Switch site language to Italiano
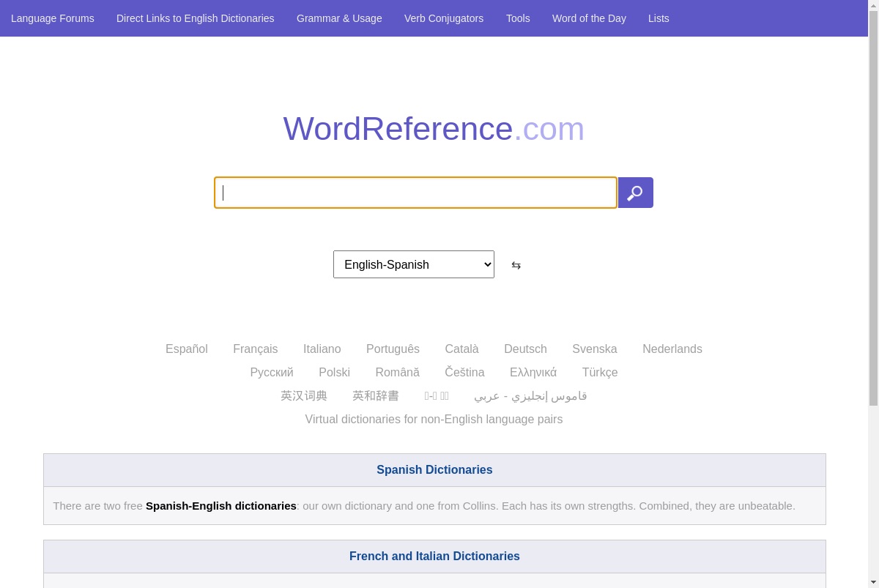 click(x=322, y=349)
